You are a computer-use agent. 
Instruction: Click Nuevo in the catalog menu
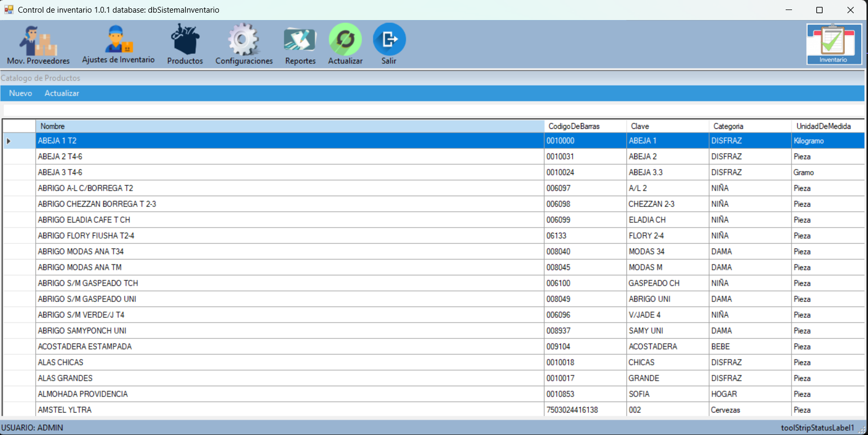[x=21, y=93]
